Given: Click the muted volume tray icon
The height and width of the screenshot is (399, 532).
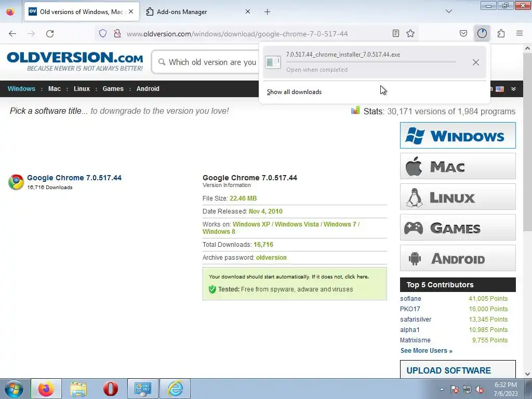Looking at the screenshot, I should tap(480, 389).
